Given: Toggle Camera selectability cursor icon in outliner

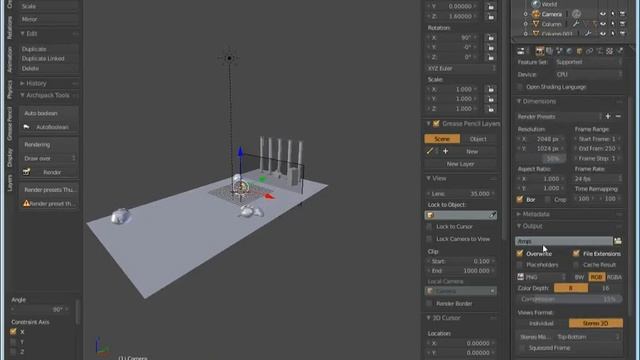Looking at the screenshot, I should click(x=613, y=14).
